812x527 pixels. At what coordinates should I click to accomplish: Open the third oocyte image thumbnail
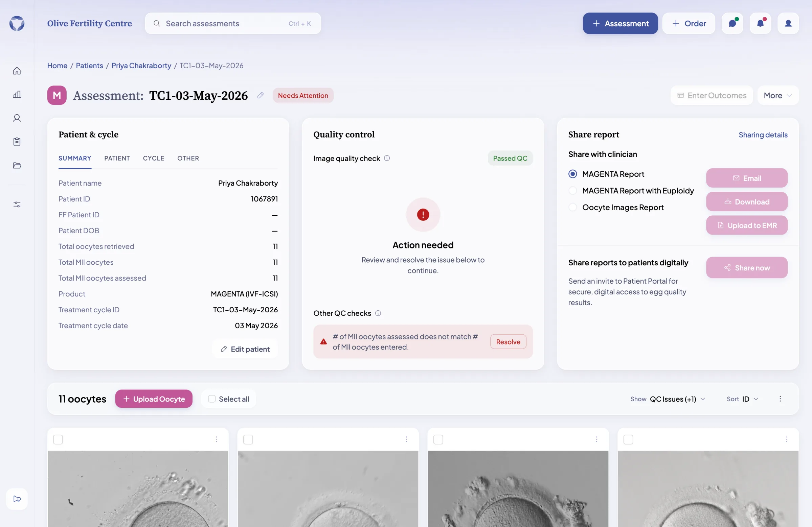pyautogui.click(x=518, y=489)
